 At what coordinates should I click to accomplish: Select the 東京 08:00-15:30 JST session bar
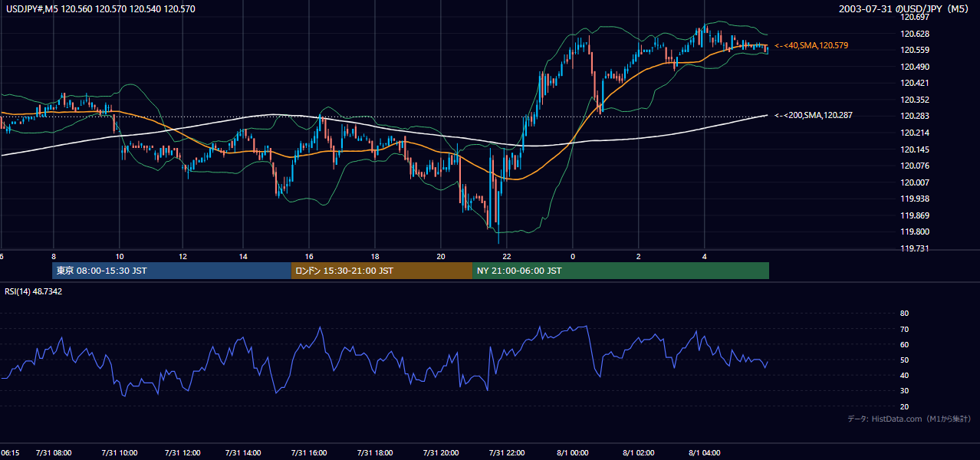point(172,271)
